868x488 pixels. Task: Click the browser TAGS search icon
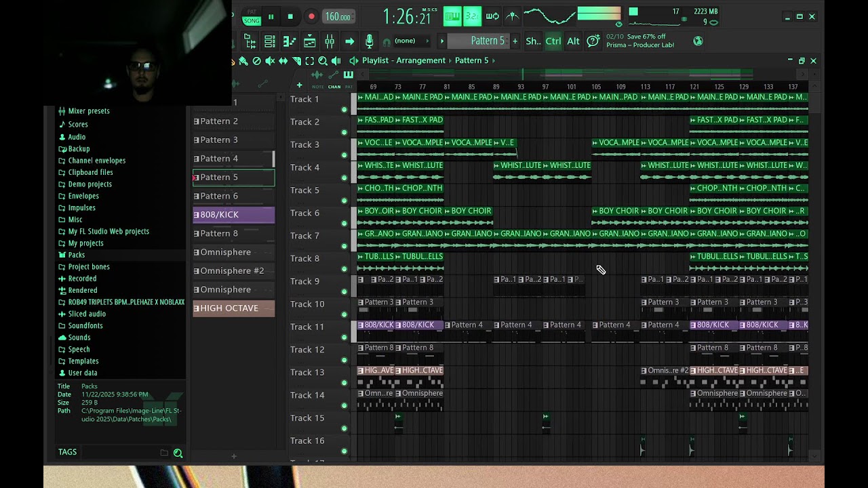click(x=178, y=453)
